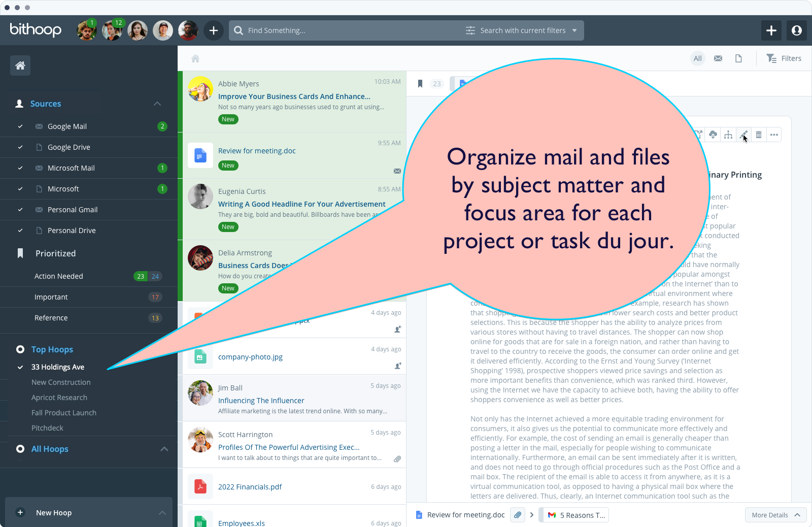Download the document with the cloud icon

coord(713,135)
